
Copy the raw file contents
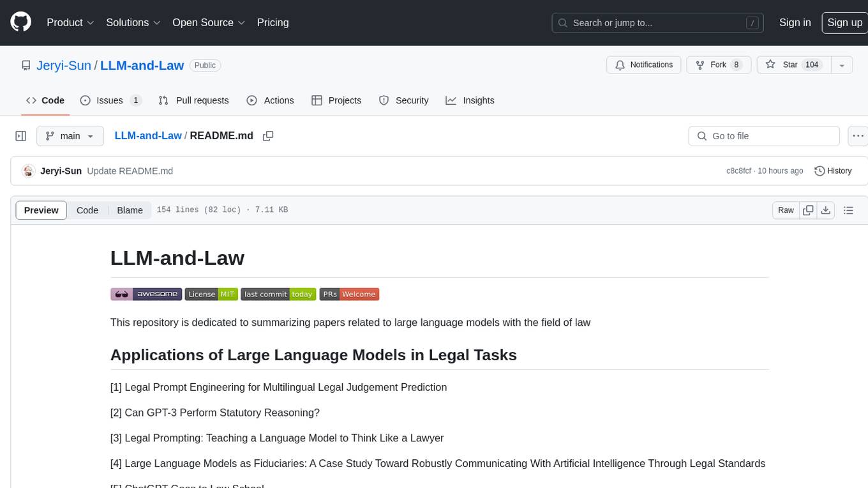(808, 210)
